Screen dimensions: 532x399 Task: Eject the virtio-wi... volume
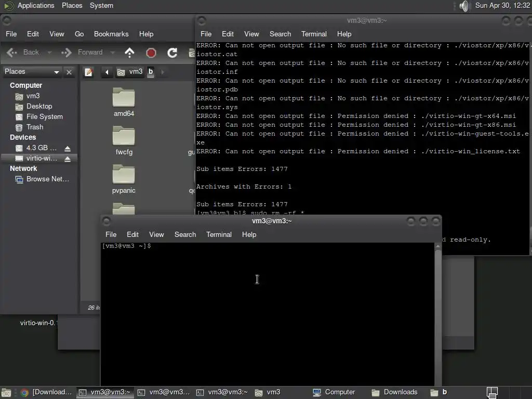pos(68,159)
